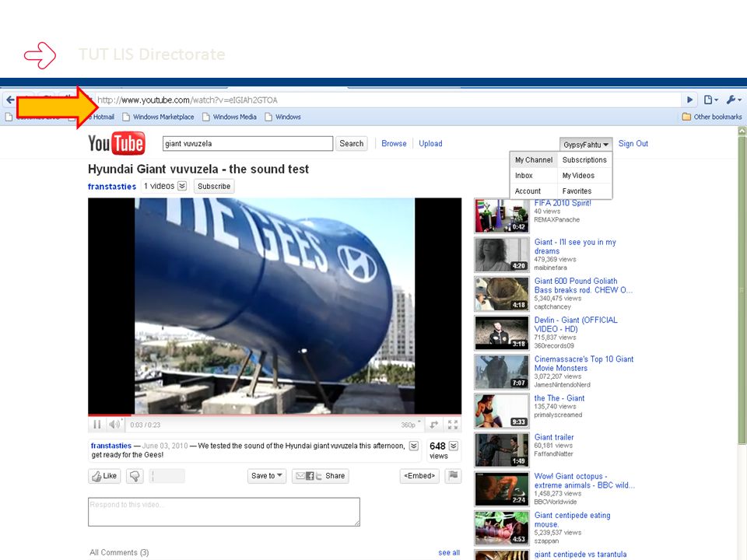
Task: Expand the franstasties 1 videos dropdown
Action: (165, 186)
